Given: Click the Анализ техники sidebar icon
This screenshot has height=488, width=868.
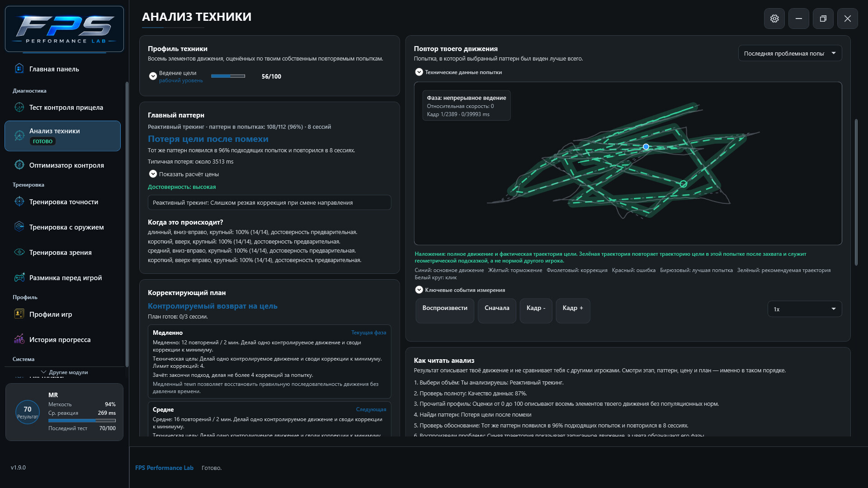Looking at the screenshot, I should coord(19,136).
